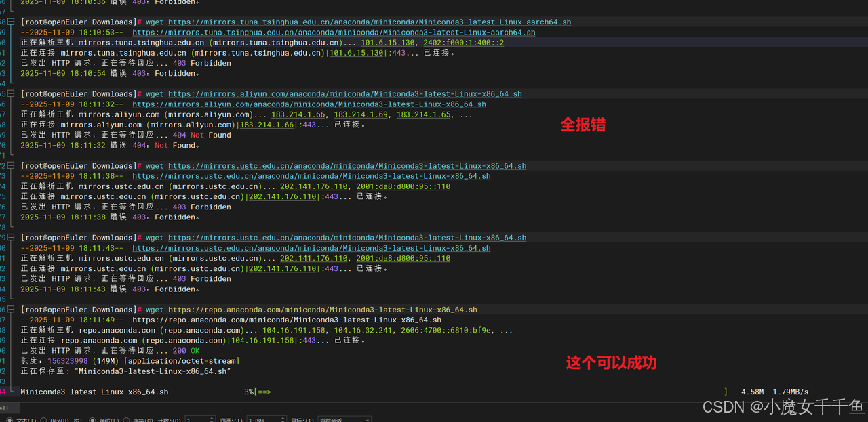Click IPv6 2001:da8:d800:95::110 under timestamp 18:11:38
Viewport: 868px width, 422px height.
pyautogui.click(x=403, y=186)
